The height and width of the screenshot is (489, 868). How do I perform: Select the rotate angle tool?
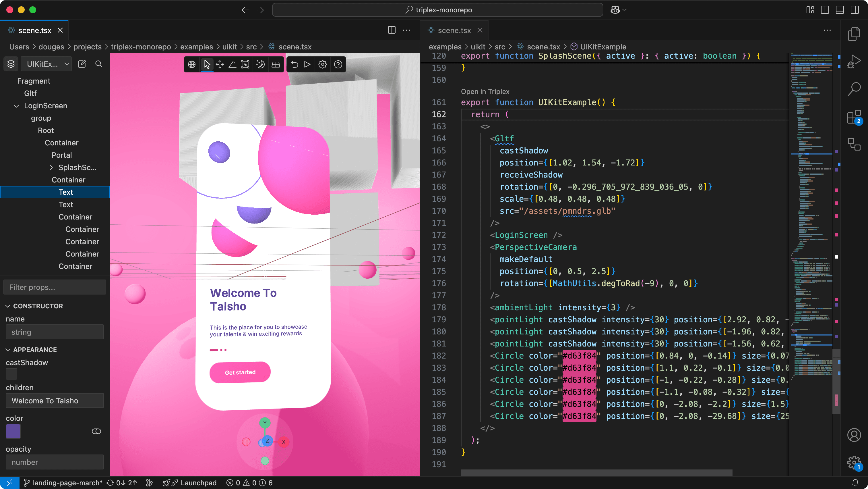pyautogui.click(x=232, y=64)
